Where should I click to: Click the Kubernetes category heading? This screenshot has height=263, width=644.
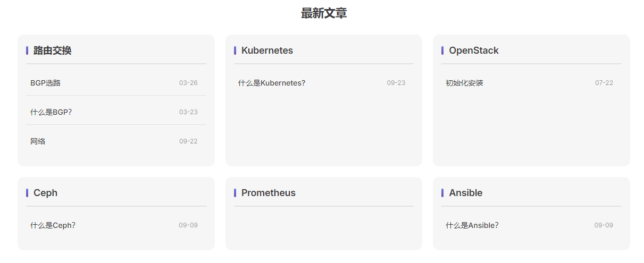click(x=267, y=50)
